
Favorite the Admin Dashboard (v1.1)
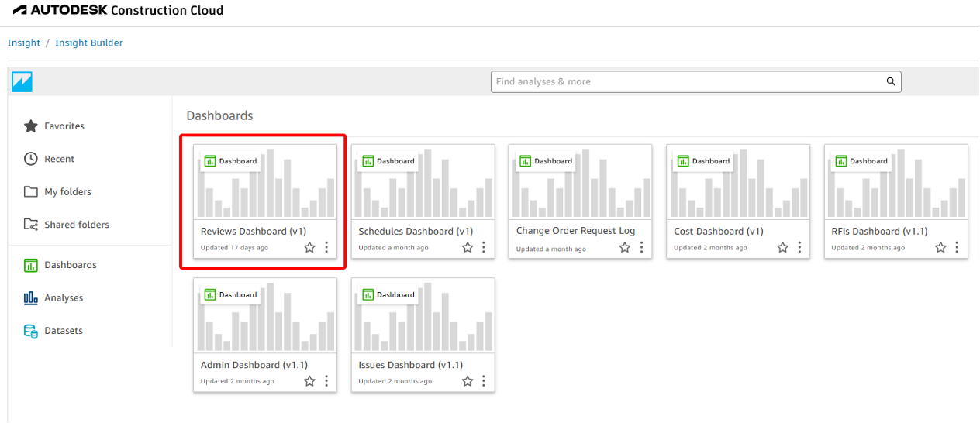(309, 381)
